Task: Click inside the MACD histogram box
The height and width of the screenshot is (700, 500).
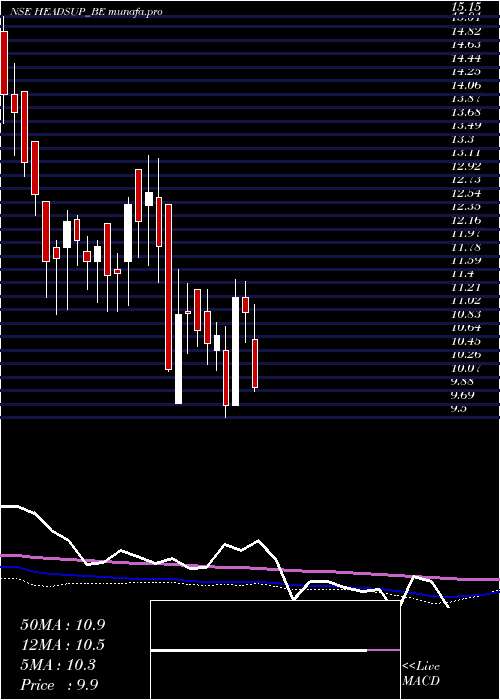Action: (275, 650)
